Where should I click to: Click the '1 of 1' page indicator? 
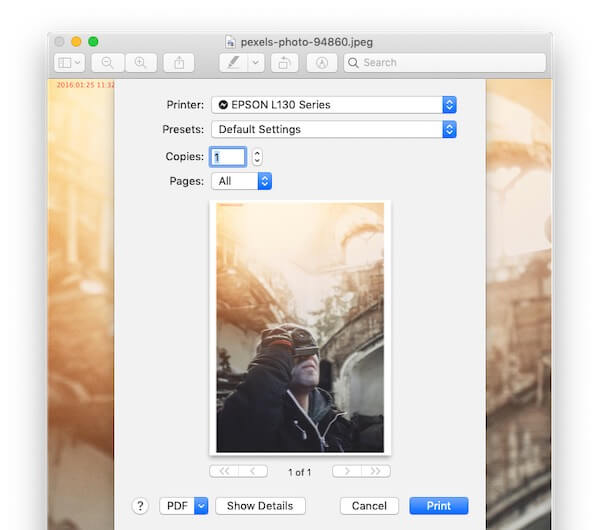(300, 472)
